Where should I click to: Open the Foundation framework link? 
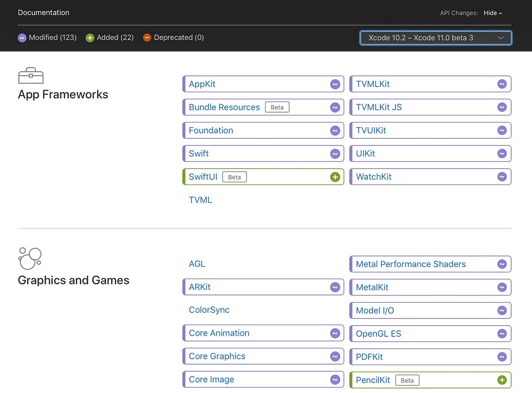pyautogui.click(x=211, y=130)
